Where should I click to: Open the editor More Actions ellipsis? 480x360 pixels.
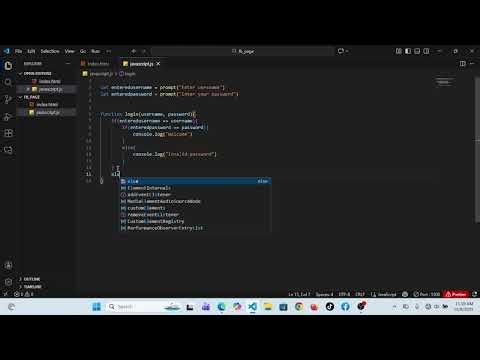pyautogui.click(x=472, y=63)
